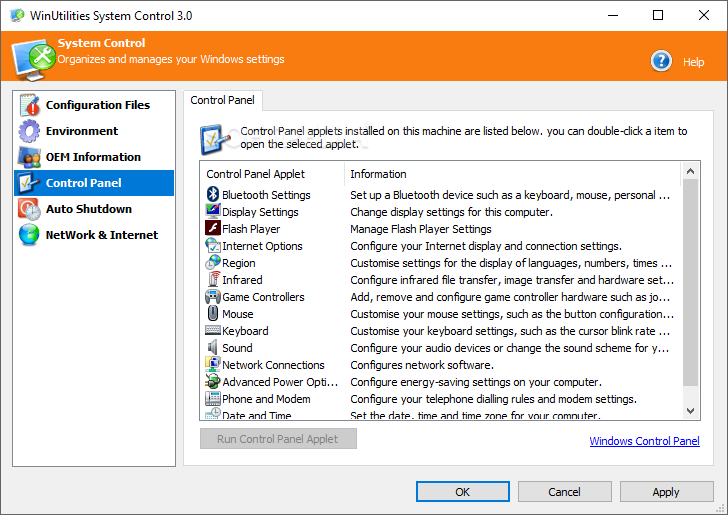This screenshot has height=515, width=728.
Task: Click the Apply button
Action: click(x=666, y=492)
